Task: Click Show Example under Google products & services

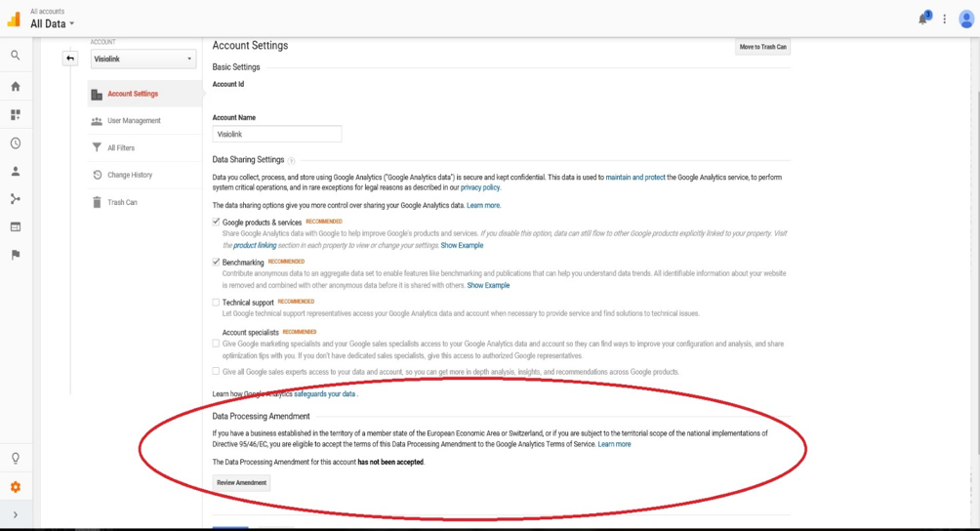Action: 462,246
